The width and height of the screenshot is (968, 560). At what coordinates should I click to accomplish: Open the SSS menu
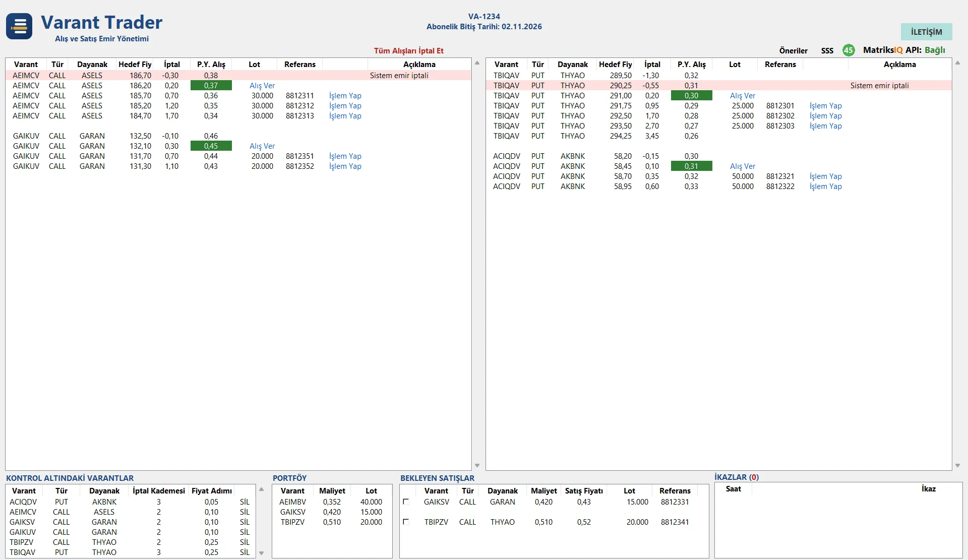(827, 50)
